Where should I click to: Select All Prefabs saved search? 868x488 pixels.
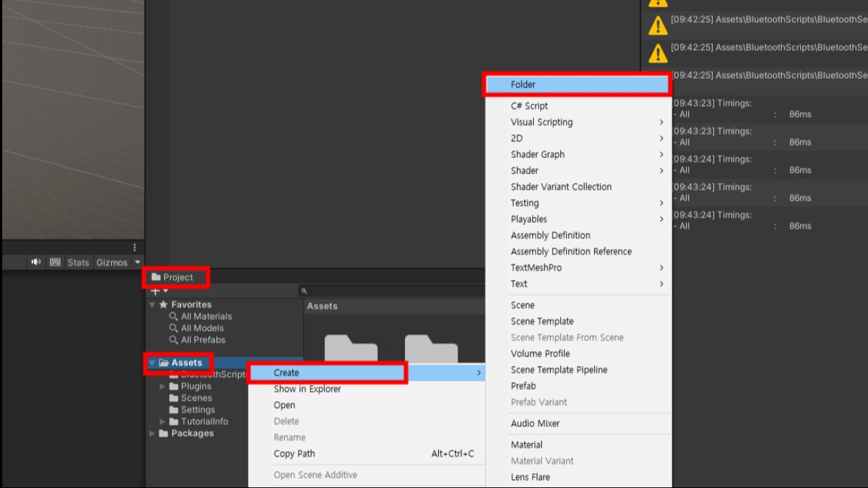[203, 340]
